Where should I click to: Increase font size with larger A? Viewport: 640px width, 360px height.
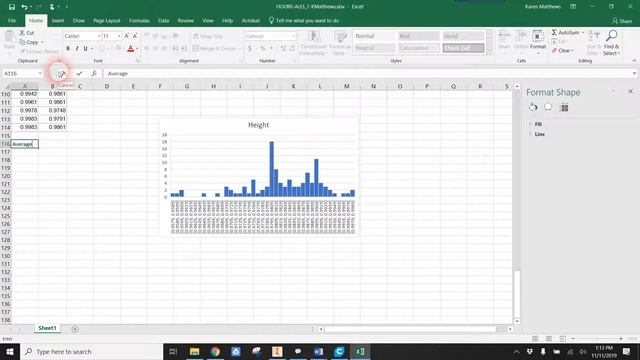(127, 36)
